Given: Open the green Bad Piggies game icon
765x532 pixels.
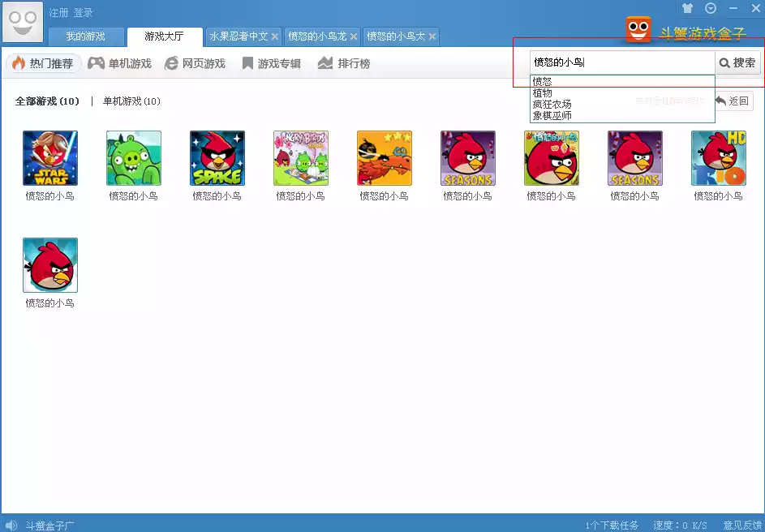Looking at the screenshot, I should (x=134, y=158).
